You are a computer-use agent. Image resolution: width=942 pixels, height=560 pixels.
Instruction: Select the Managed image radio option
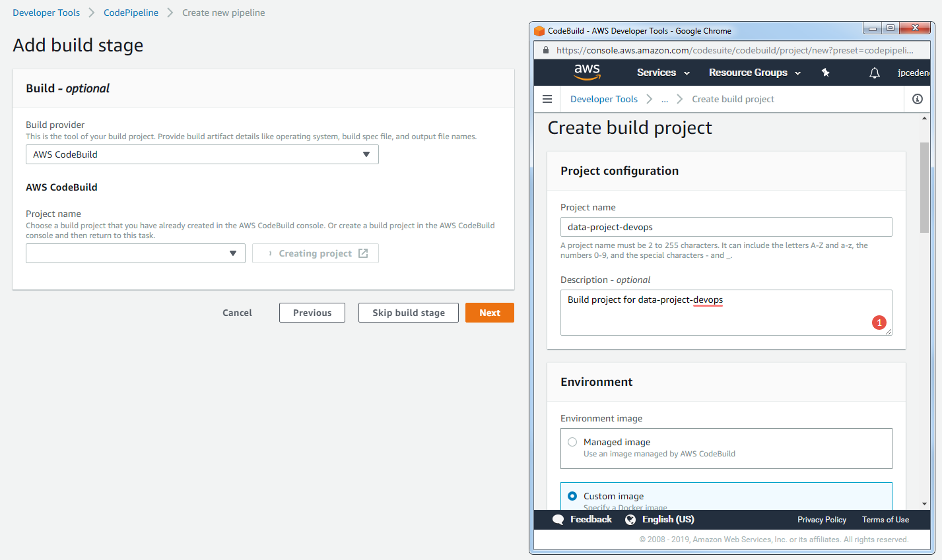pyautogui.click(x=572, y=442)
